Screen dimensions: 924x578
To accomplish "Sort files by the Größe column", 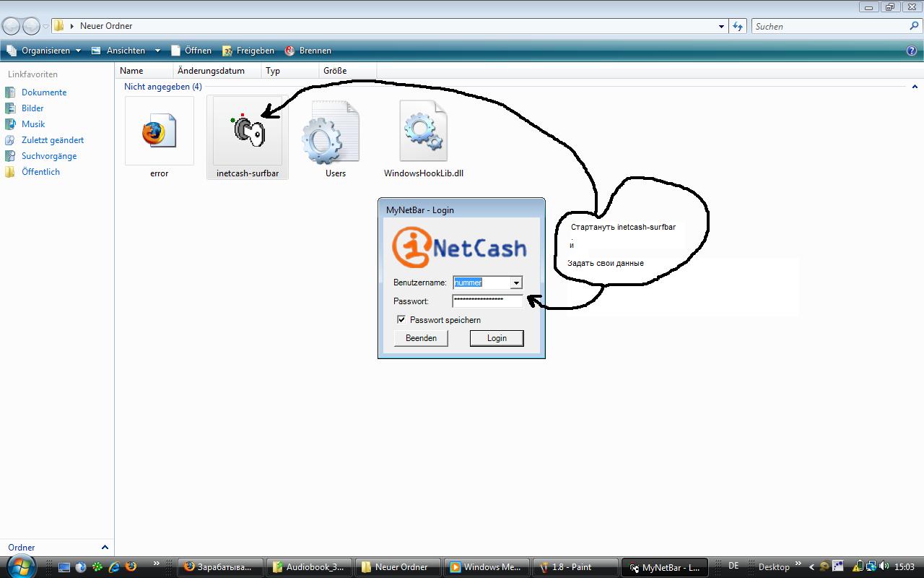I will pyautogui.click(x=347, y=71).
